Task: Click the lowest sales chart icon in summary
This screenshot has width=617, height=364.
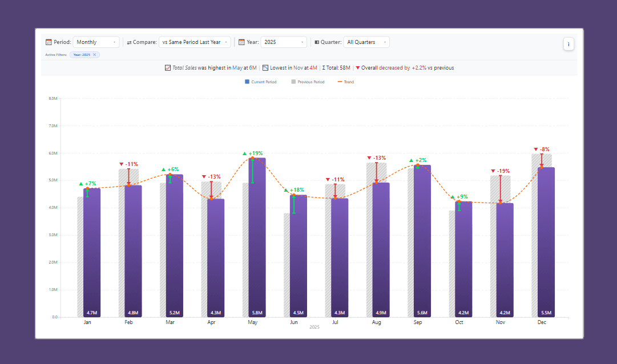Action: click(x=265, y=68)
